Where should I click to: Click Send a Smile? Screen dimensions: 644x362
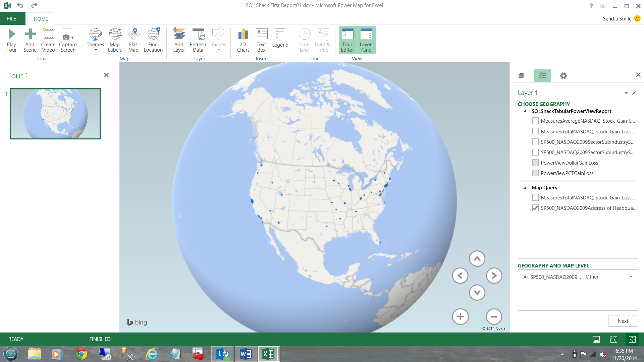621,19
